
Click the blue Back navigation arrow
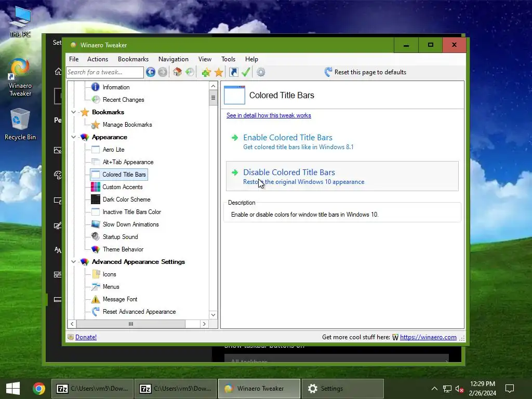click(x=150, y=72)
